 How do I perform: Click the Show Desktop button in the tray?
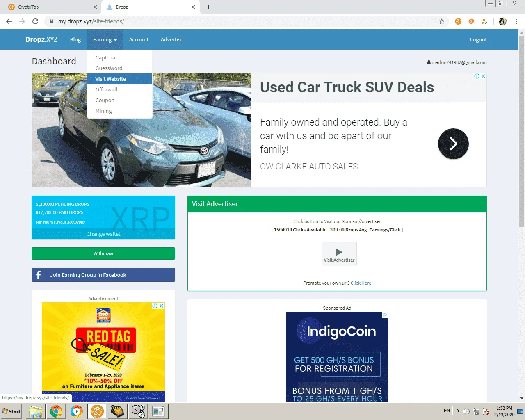[520, 411]
